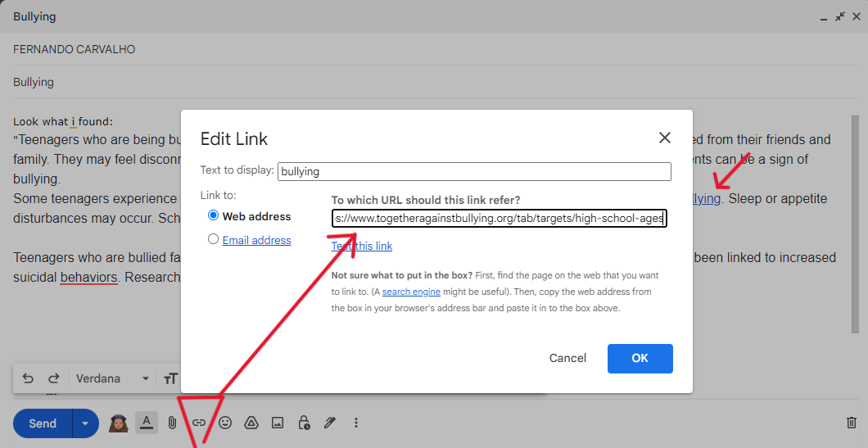Image resolution: width=868 pixels, height=448 pixels.
Task: Open more options three-dot menu
Action: 356,423
